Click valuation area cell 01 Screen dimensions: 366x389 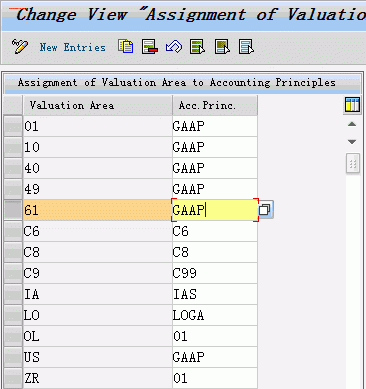tap(97, 126)
